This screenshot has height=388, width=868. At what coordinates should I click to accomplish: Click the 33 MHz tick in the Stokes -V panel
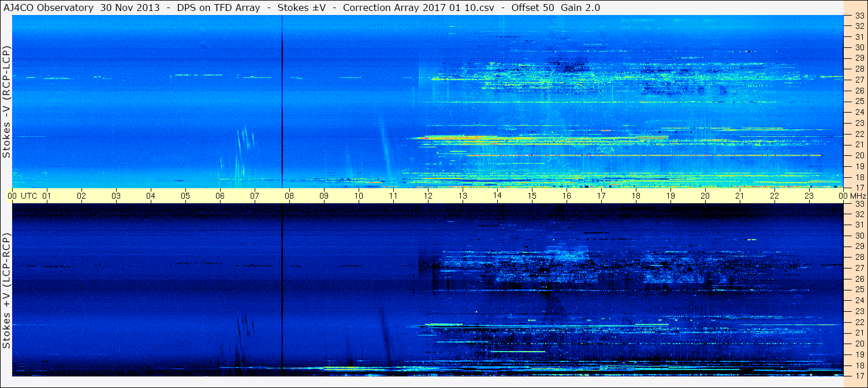coord(859,16)
